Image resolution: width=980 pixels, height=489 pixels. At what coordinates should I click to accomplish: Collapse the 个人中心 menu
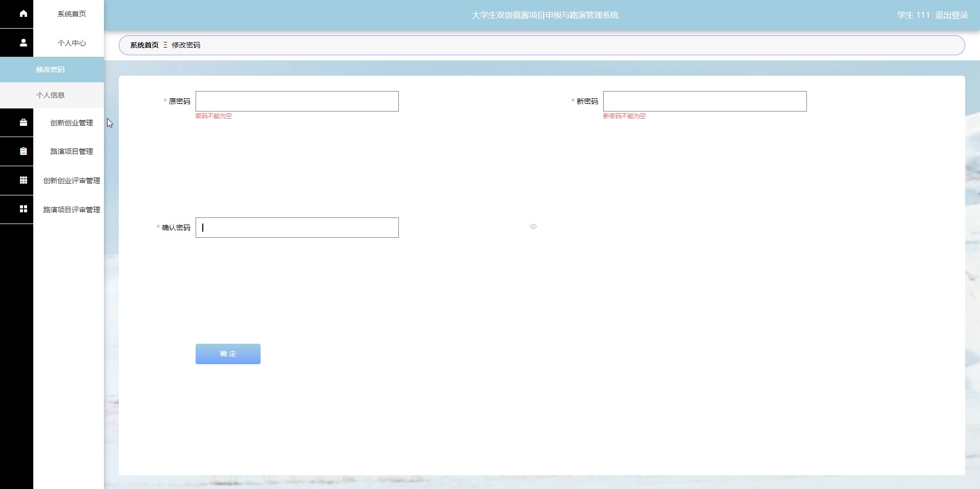point(72,43)
